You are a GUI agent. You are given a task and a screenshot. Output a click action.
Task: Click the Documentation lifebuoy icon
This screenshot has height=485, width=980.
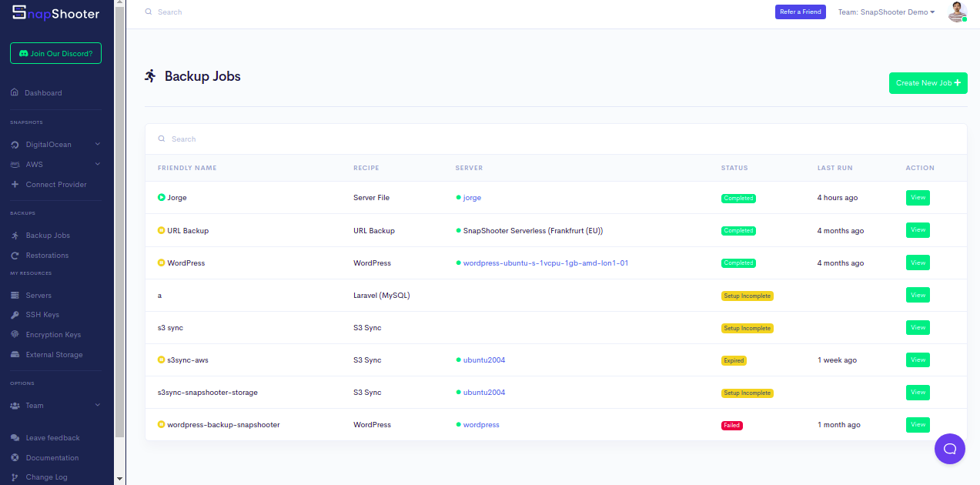(x=15, y=458)
